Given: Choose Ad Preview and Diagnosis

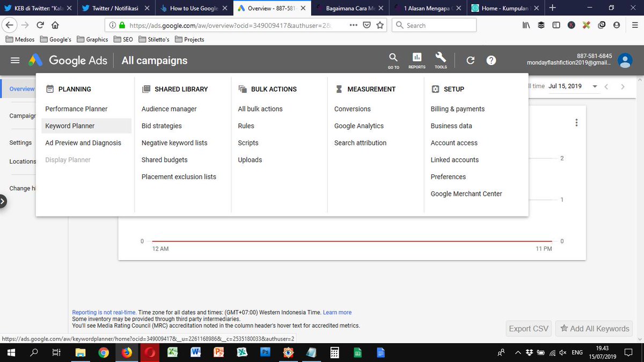Looking at the screenshot, I should (x=83, y=143).
